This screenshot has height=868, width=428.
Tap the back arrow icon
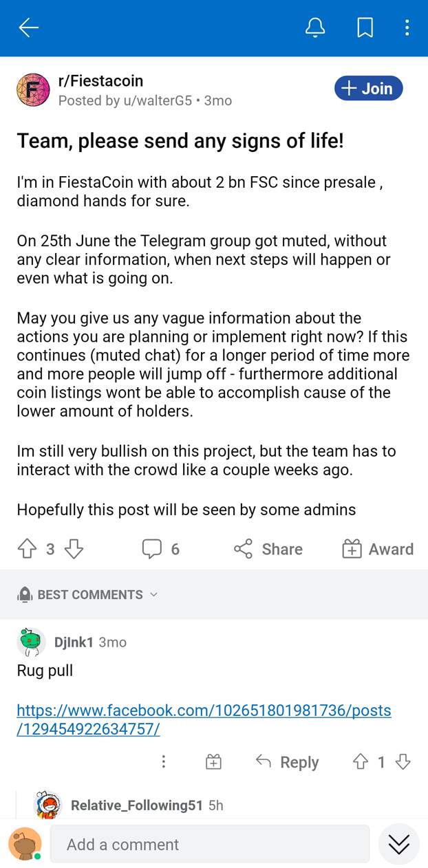click(29, 28)
